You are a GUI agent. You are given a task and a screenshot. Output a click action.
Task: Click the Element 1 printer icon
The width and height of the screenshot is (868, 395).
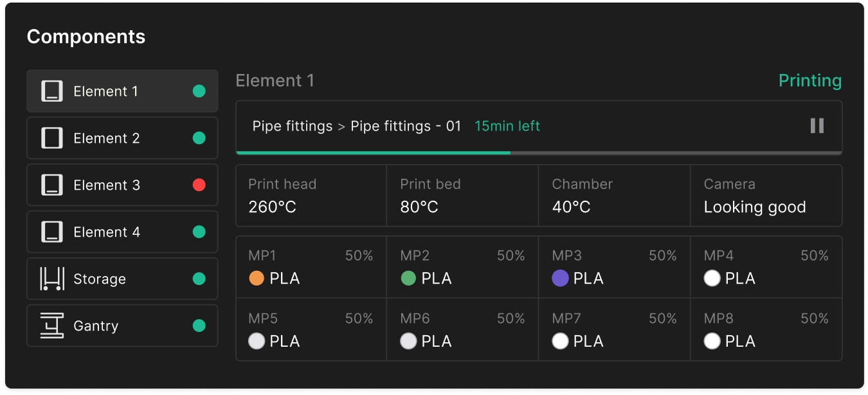(52, 91)
